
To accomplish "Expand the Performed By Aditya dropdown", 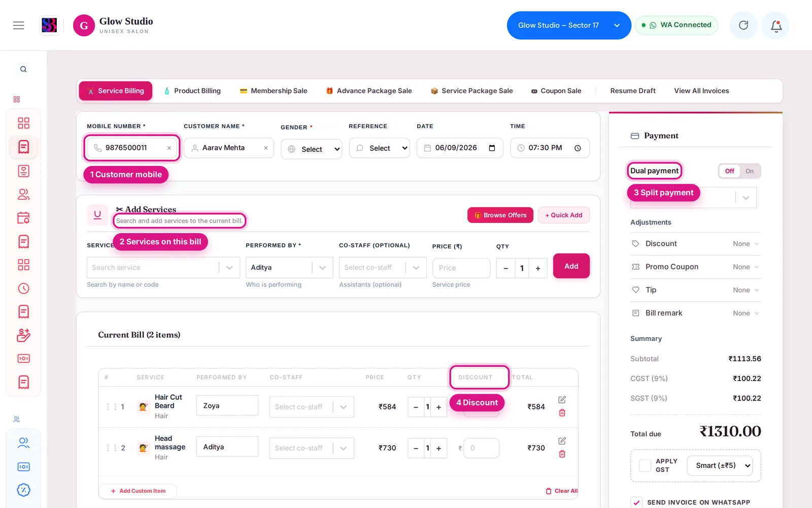I will click(x=289, y=268).
